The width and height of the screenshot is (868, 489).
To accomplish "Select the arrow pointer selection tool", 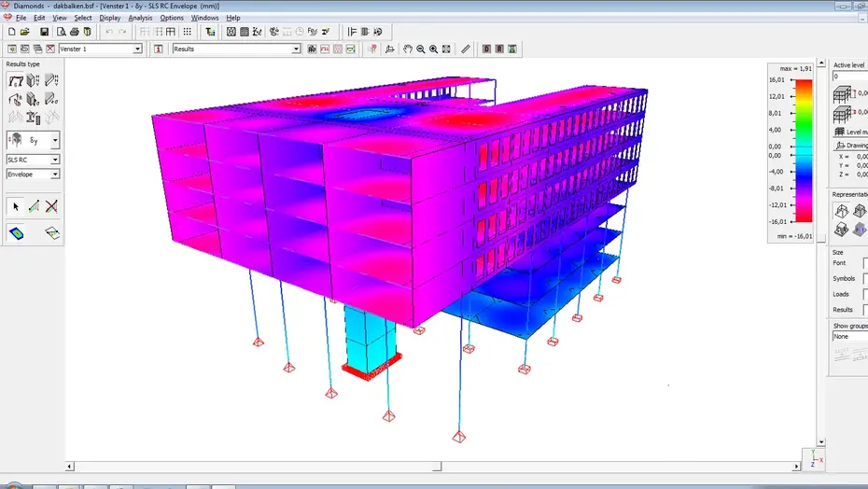I will tap(16, 206).
